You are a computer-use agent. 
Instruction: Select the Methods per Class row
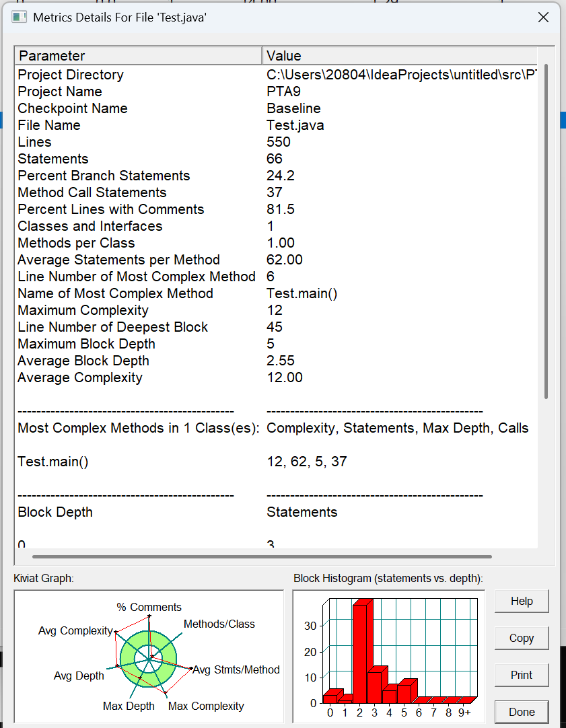(x=276, y=243)
